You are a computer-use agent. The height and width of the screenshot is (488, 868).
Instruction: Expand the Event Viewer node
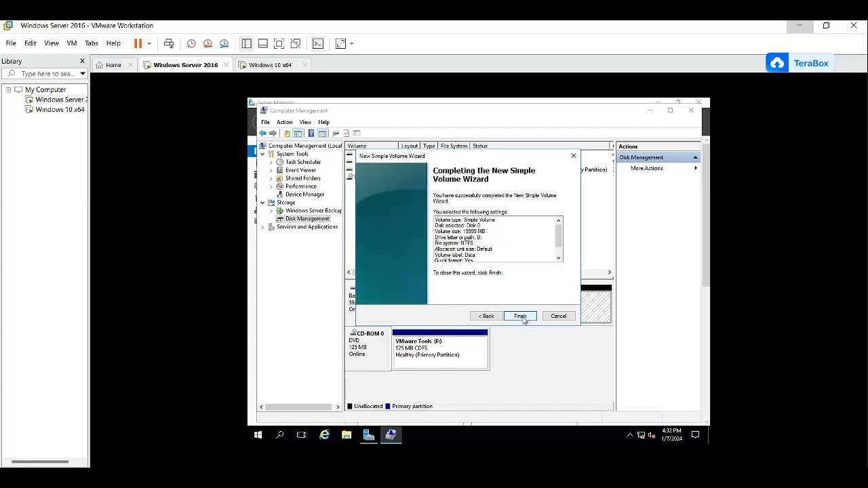click(x=271, y=170)
